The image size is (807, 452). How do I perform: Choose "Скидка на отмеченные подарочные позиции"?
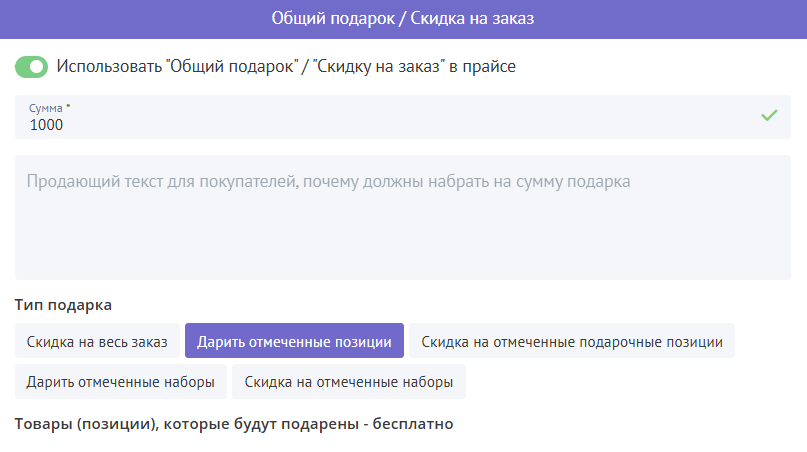[572, 341]
